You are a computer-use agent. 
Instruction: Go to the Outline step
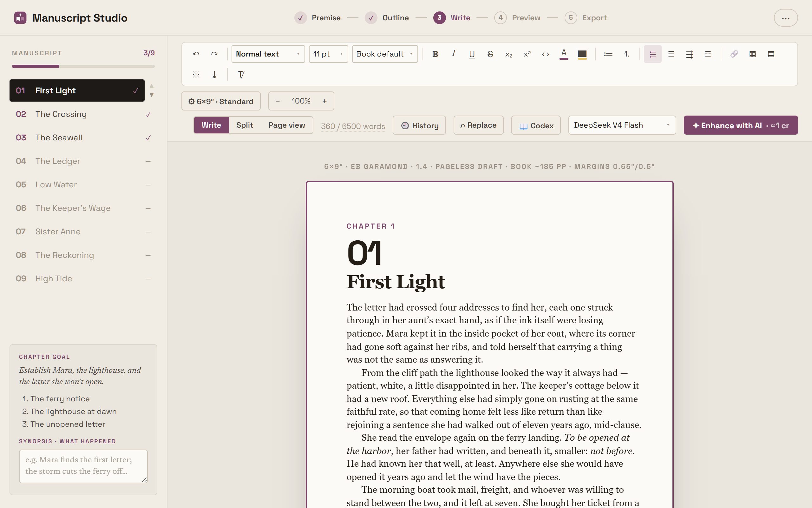[x=387, y=18]
